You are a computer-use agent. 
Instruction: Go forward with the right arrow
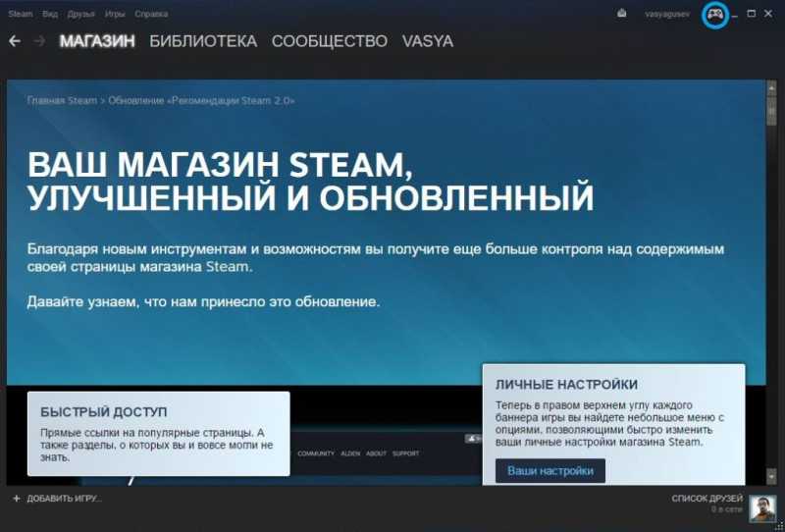click(39, 41)
